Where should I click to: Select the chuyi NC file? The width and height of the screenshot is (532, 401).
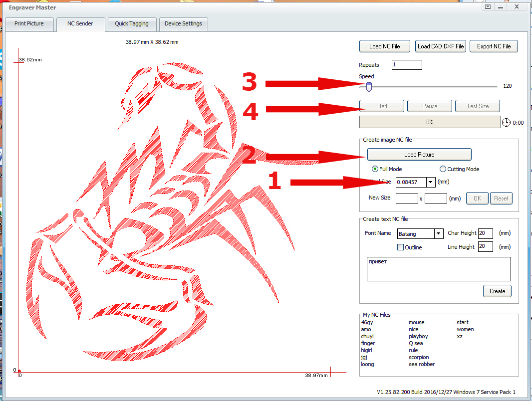click(367, 336)
